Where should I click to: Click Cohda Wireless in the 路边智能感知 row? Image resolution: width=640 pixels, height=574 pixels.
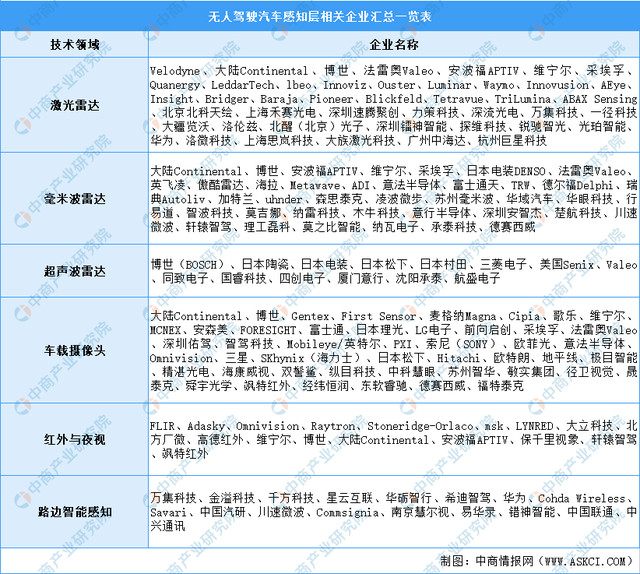click(582, 498)
